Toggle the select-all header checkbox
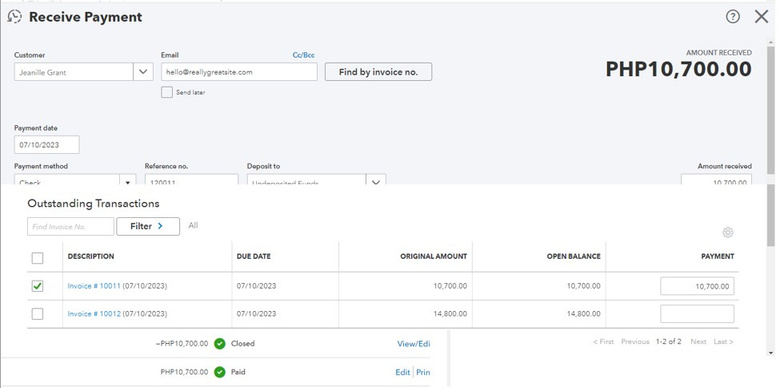Image resolution: width=784 pixels, height=388 pixels. 38,258
